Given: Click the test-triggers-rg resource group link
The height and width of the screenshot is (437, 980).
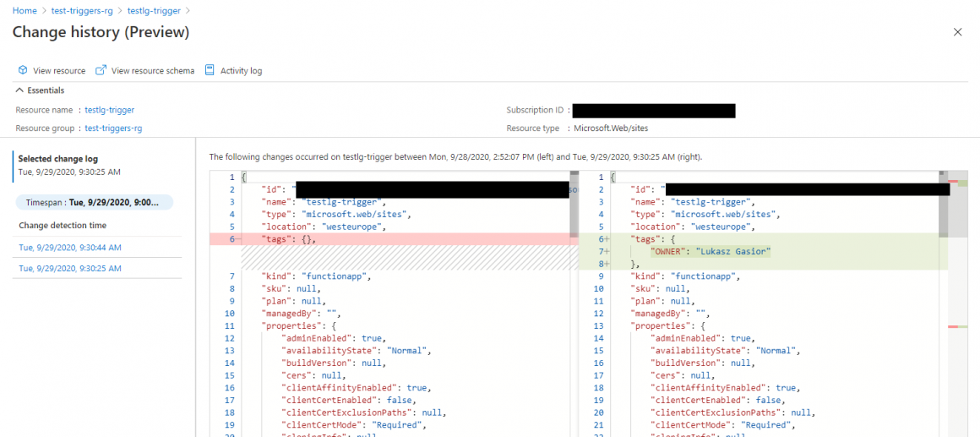Looking at the screenshot, I should point(113,128).
